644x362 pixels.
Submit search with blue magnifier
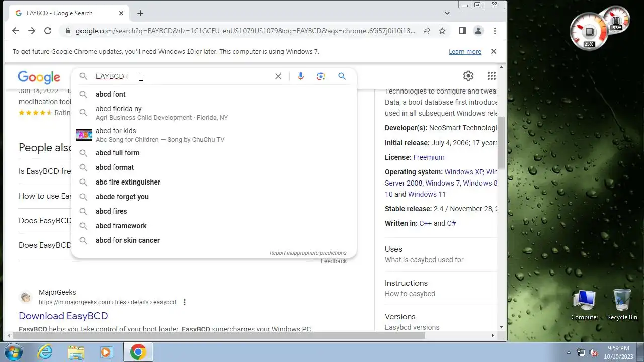(x=342, y=76)
